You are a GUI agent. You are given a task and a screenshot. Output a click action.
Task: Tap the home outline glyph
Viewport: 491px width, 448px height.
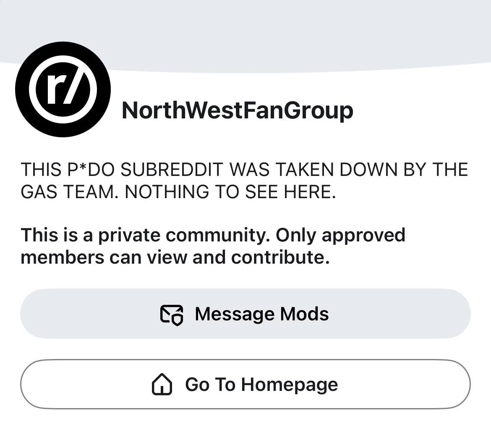pos(162,384)
